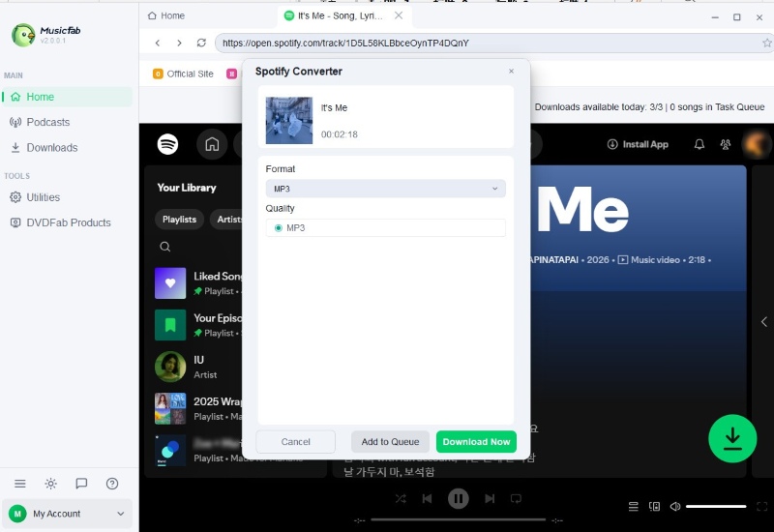Open DVDFab Products in the sidebar
The image size is (774, 532).
[67, 222]
